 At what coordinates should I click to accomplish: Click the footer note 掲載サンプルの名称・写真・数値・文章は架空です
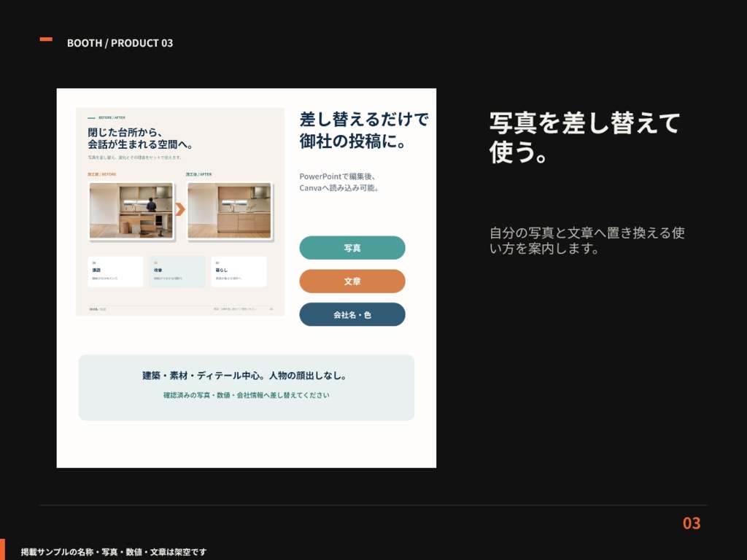(x=114, y=552)
